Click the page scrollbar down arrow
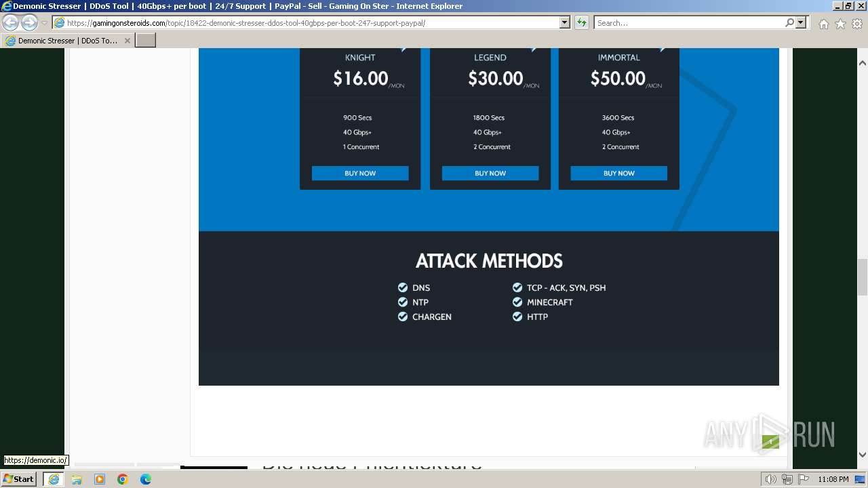Viewport: 868px width, 488px height. click(x=863, y=455)
